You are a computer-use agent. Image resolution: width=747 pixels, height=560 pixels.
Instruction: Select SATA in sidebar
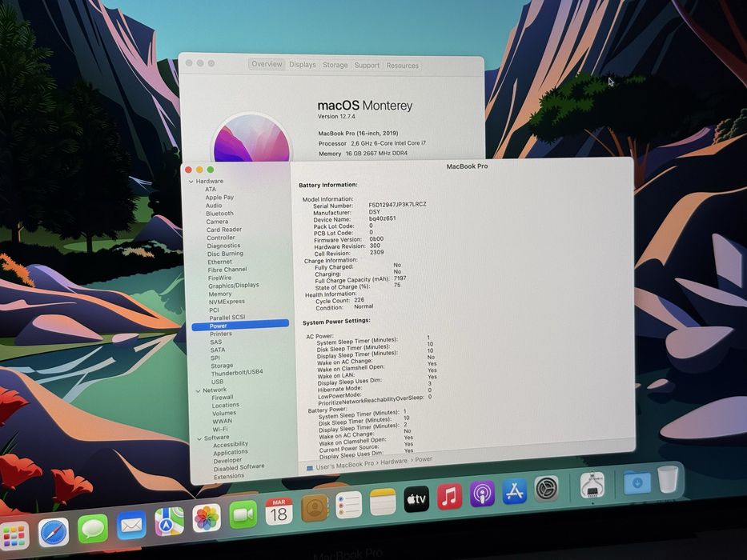click(x=218, y=350)
